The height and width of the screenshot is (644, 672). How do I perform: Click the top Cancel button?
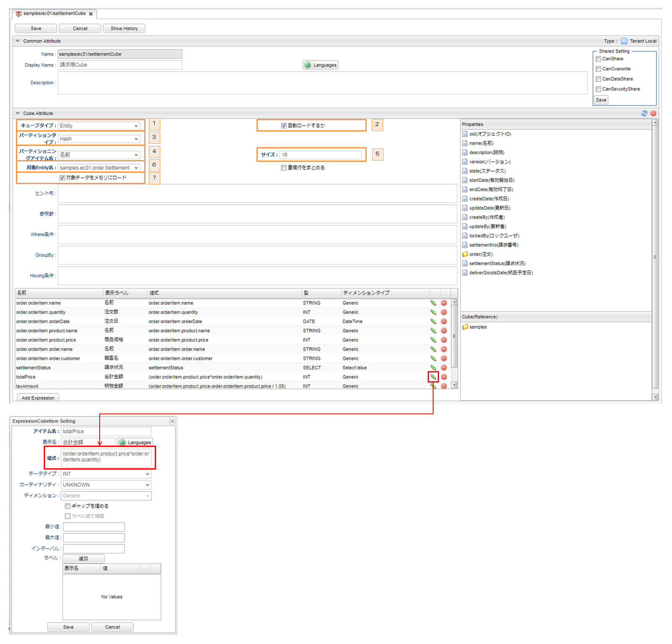point(80,28)
